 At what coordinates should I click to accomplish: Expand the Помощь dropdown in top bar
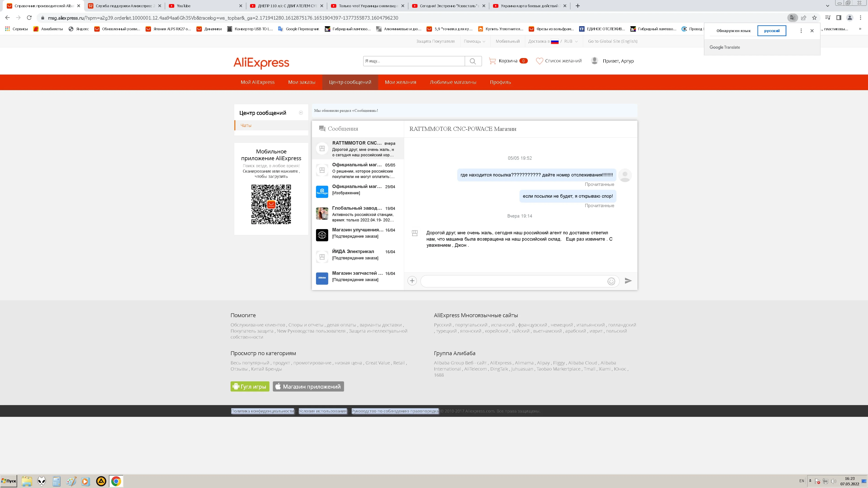click(x=474, y=41)
